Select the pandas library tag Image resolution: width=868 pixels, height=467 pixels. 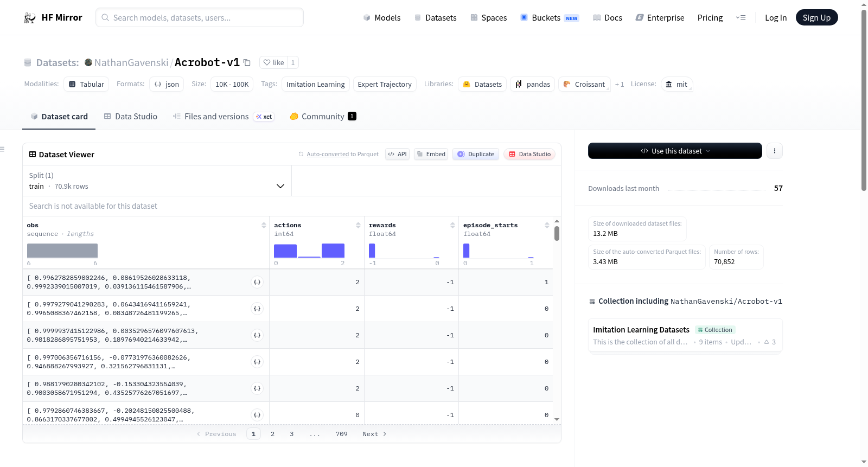coord(532,84)
